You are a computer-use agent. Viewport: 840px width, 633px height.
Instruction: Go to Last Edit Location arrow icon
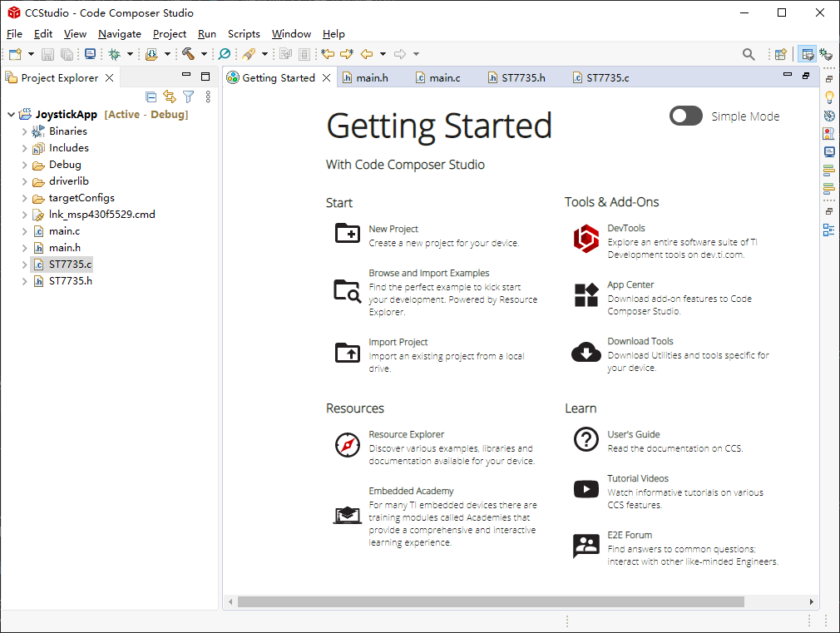pos(328,53)
